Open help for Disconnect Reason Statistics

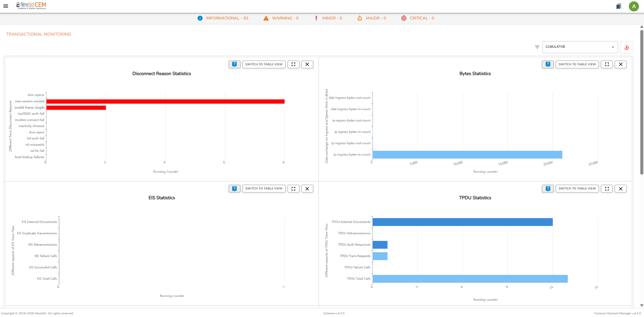pos(234,64)
